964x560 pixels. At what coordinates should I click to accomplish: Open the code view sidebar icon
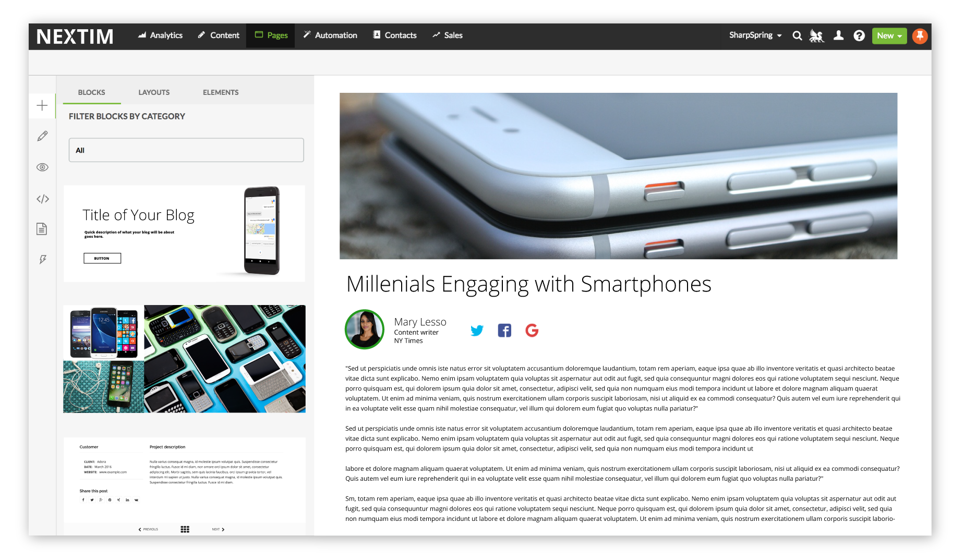point(42,199)
